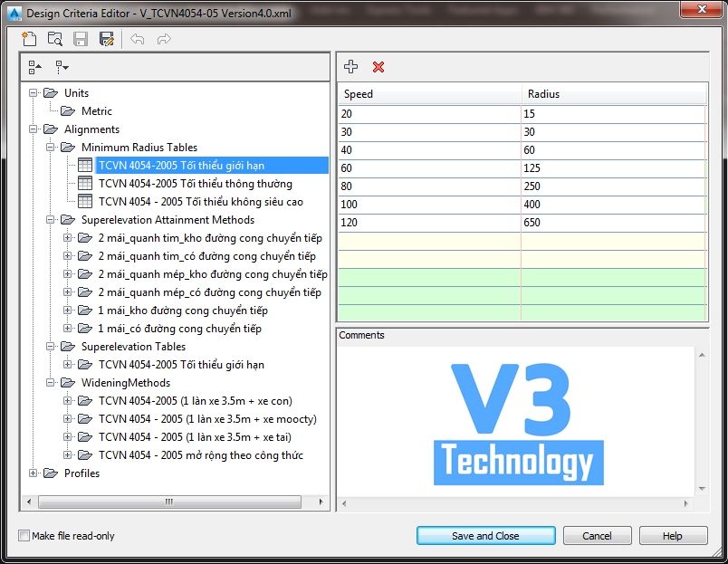Select TCVN 4054-2005 Tối thiểu thông thường table
The image size is (728, 564).
[196, 184]
